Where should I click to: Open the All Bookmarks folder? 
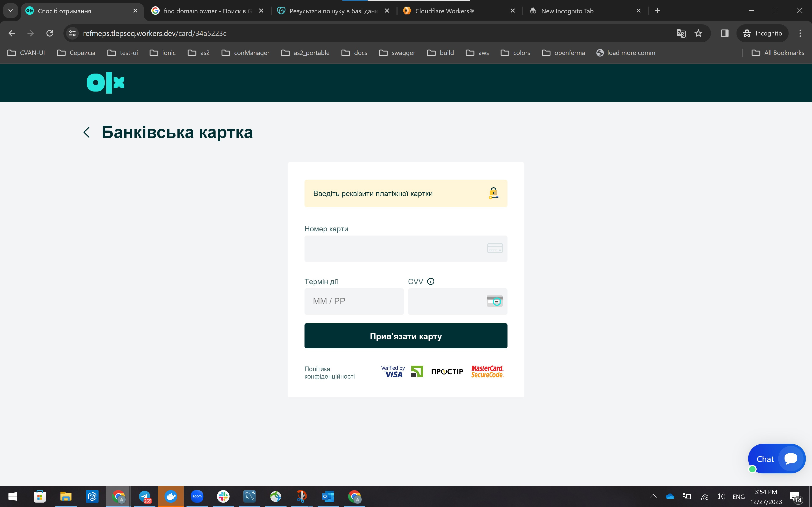tap(778, 53)
